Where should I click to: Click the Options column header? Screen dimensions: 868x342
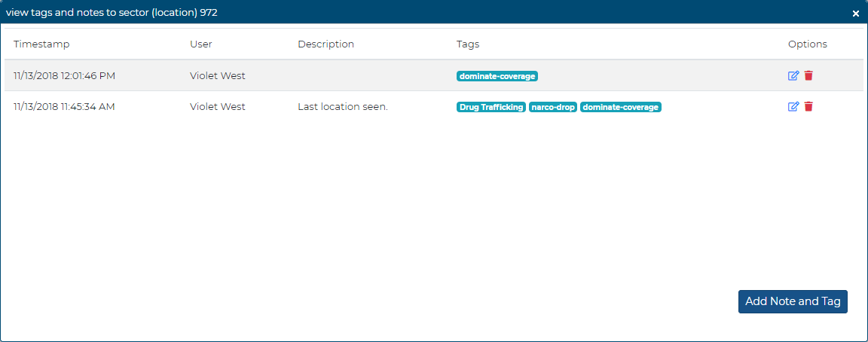[x=807, y=44]
